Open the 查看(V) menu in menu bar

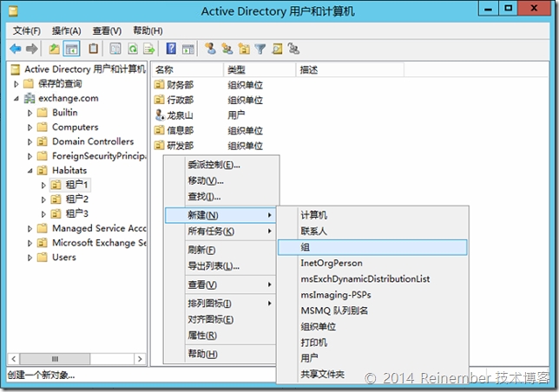coord(107,31)
